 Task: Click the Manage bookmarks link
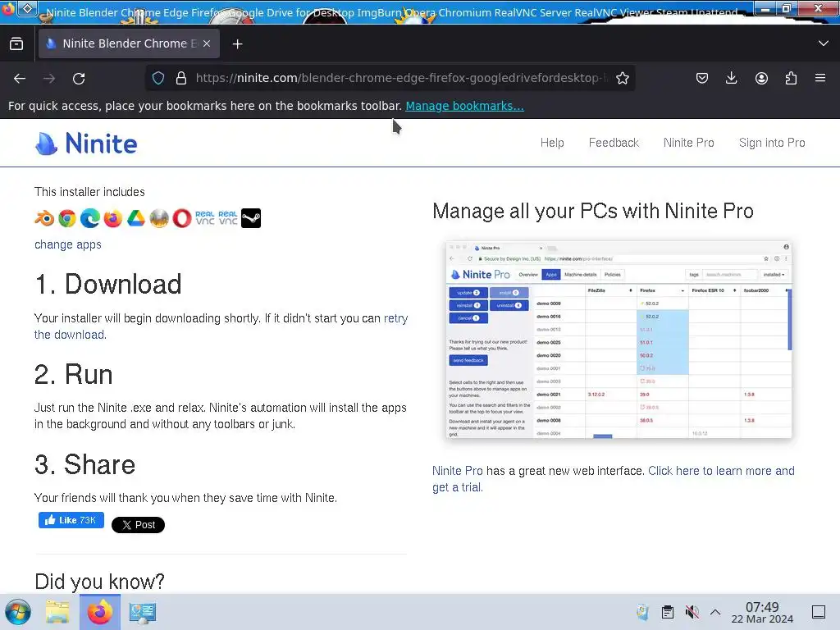pyautogui.click(x=464, y=106)
